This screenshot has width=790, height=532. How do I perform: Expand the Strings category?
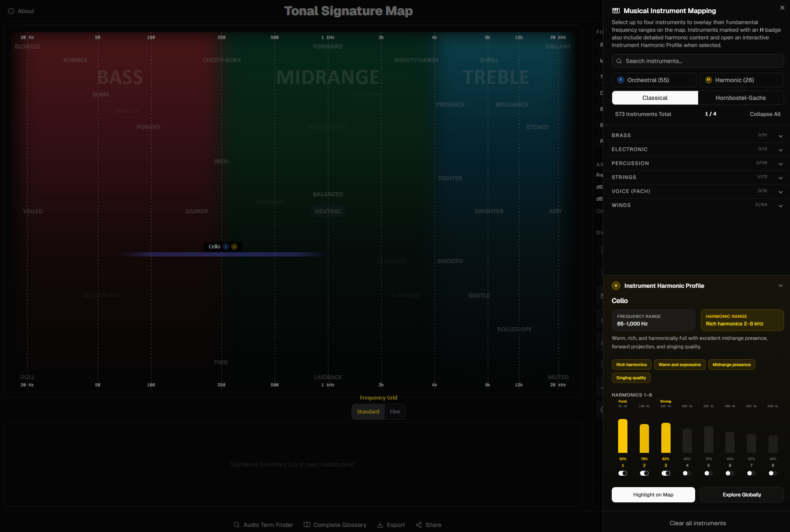pyautogui.click(x=697, y=177)
